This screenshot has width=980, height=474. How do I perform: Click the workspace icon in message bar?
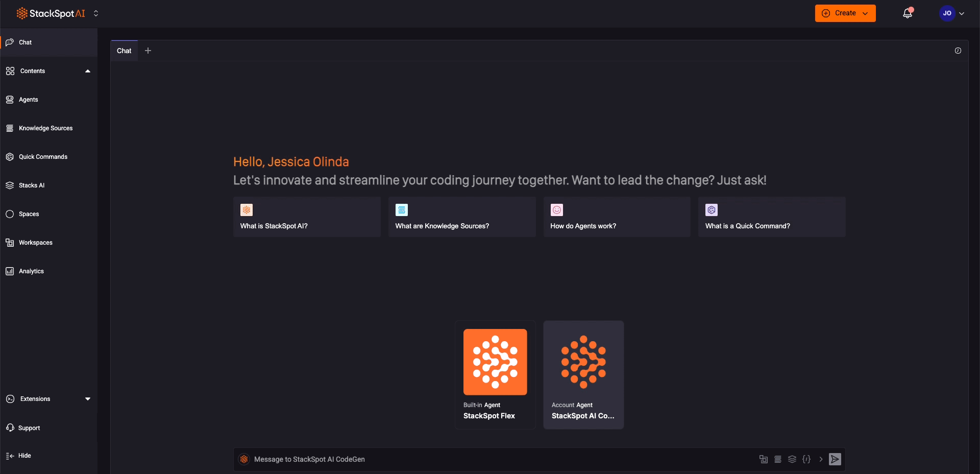764,459
